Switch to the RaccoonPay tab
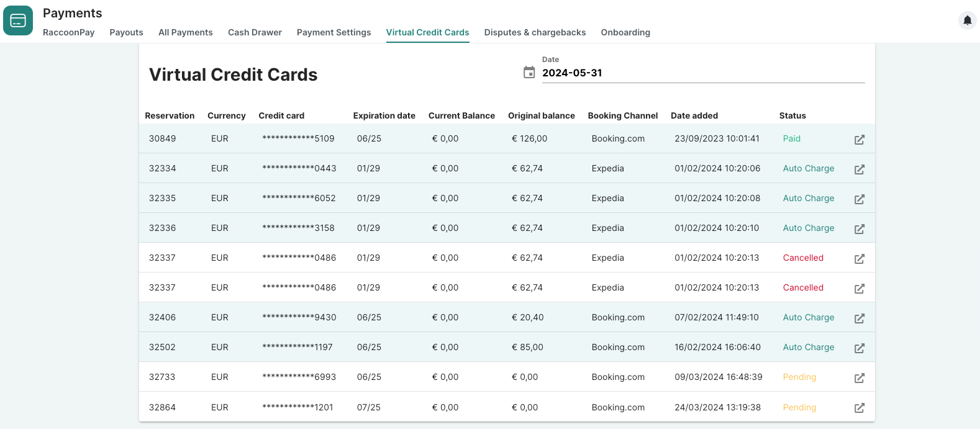 [x=68, y=32]
